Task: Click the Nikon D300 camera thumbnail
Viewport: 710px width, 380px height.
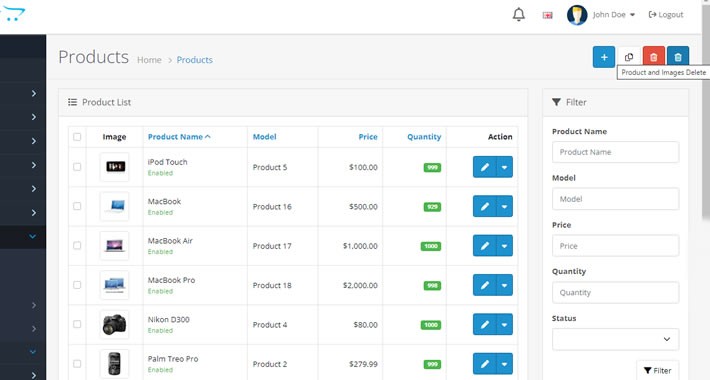Action: (x=115, y=325)
